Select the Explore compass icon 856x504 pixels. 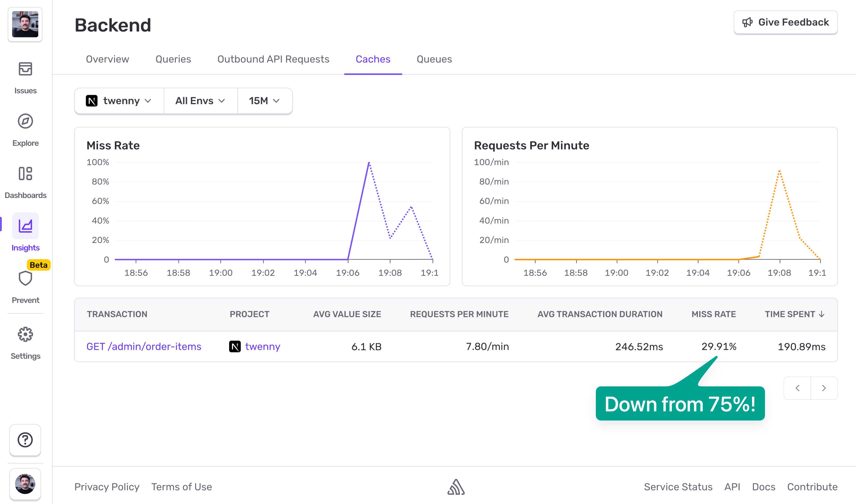tap(25, 121)
